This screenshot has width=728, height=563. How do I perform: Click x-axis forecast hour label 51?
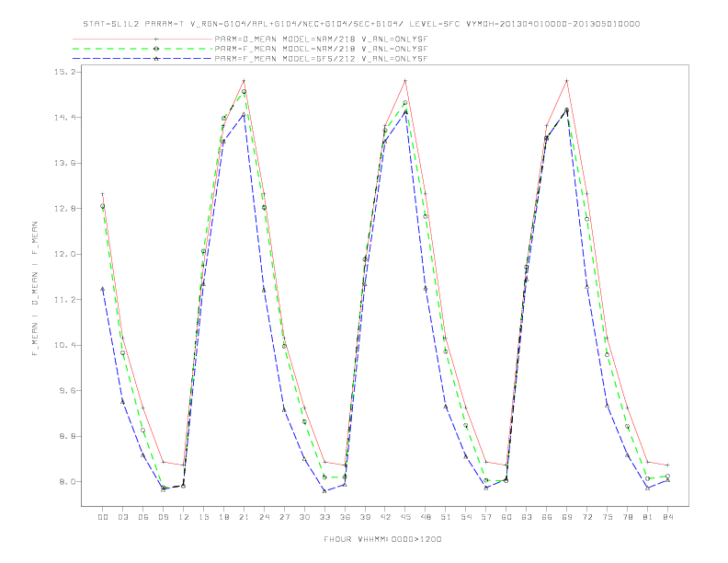pyautogui.click(x=446, y=517)
